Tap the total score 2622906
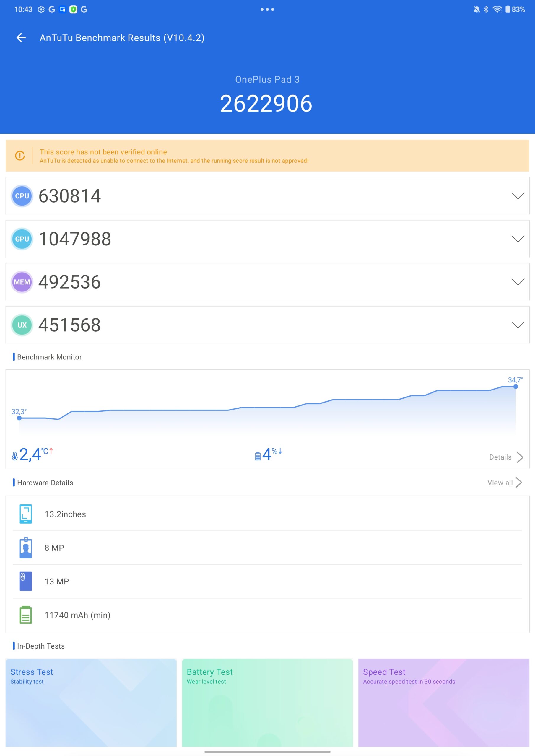Image resolution: width=535 pixels, height=756 pixels. (266, 104)
